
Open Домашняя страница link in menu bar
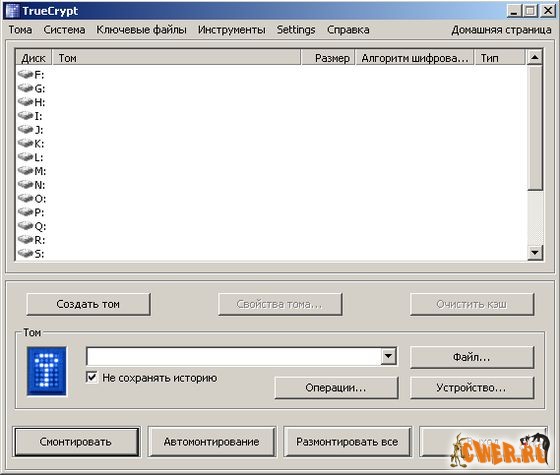[501, 30]
